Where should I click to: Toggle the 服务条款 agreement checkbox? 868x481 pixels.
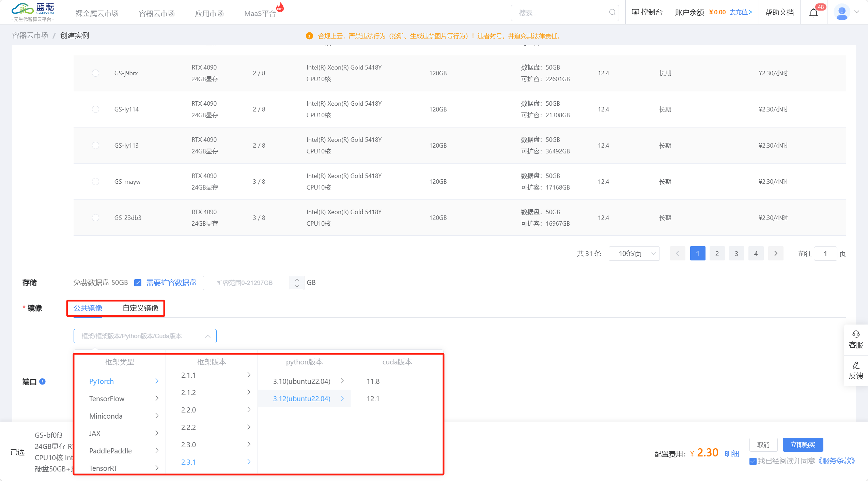tap(753, 461)
